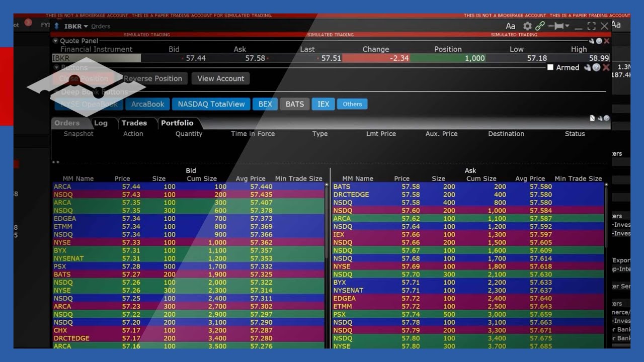Image resolution: width=644 pixels, height=362 pixels.
Task: Switch to the Portfolio tab
Action: click(177, 123)
